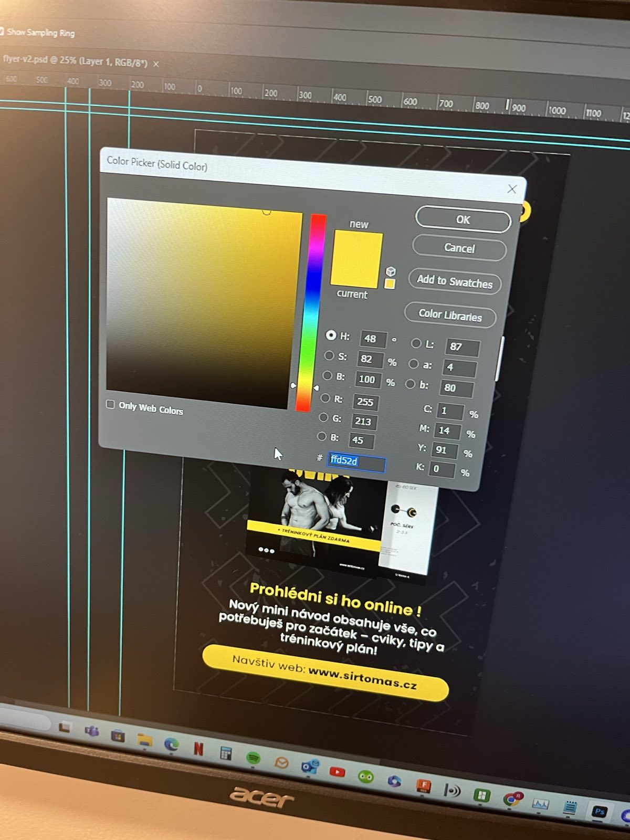Open the performance graph taskbar icon
630x840 pixels.
point(541,804)
